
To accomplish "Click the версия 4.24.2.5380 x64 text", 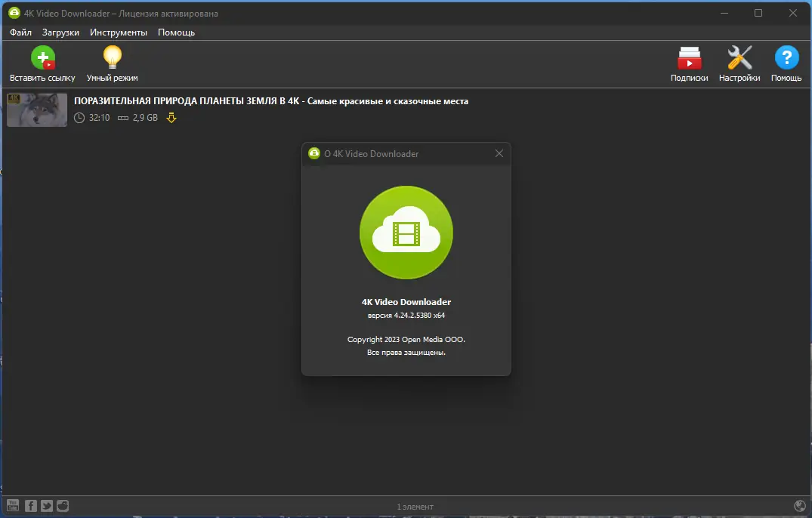I will [406, 315].
